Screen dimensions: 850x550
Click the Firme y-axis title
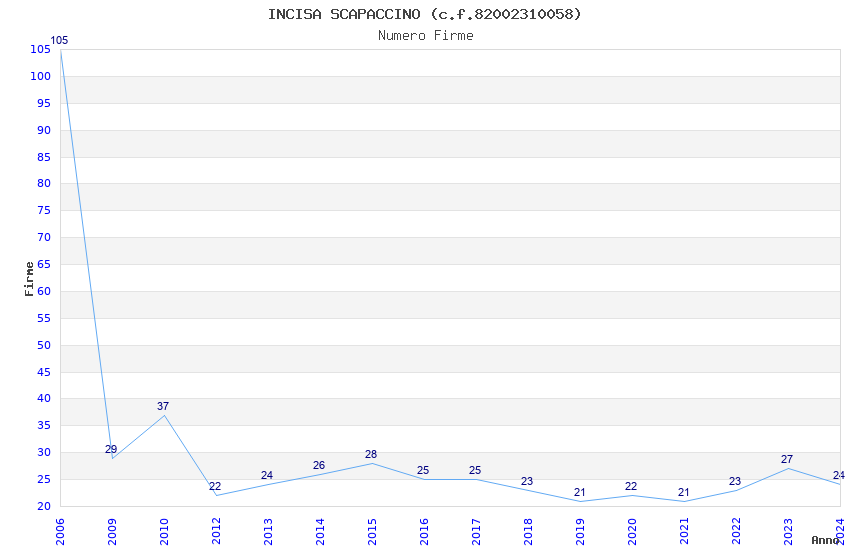[x=29, y=279]
